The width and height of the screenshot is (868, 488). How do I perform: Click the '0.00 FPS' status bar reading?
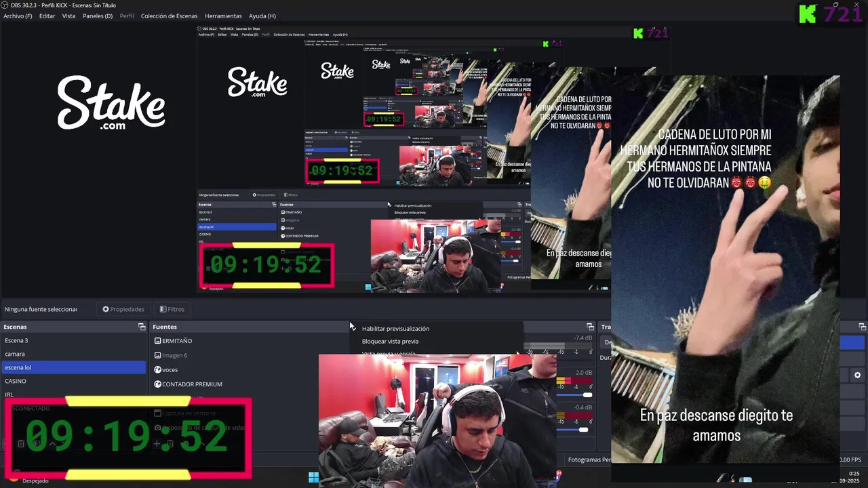click(x=850, y=460)
